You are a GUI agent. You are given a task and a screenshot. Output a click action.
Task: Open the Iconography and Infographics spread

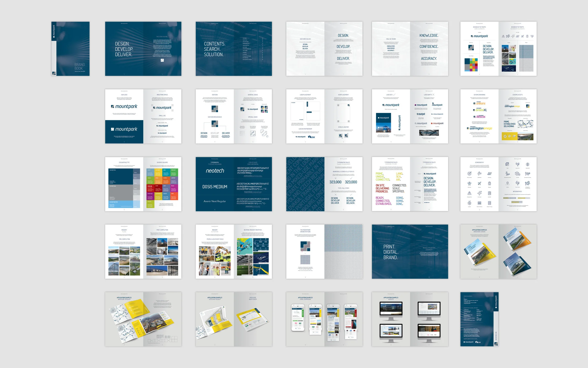(499, 184)
